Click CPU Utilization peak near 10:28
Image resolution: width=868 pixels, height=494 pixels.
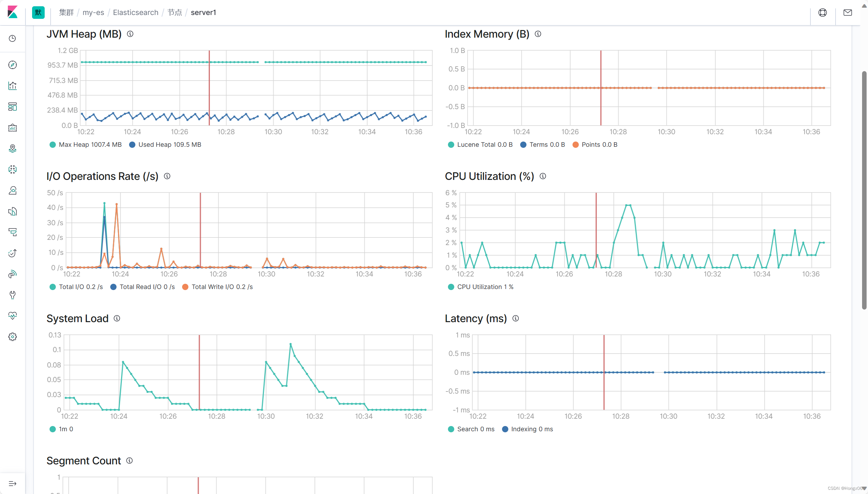point(628,205)
